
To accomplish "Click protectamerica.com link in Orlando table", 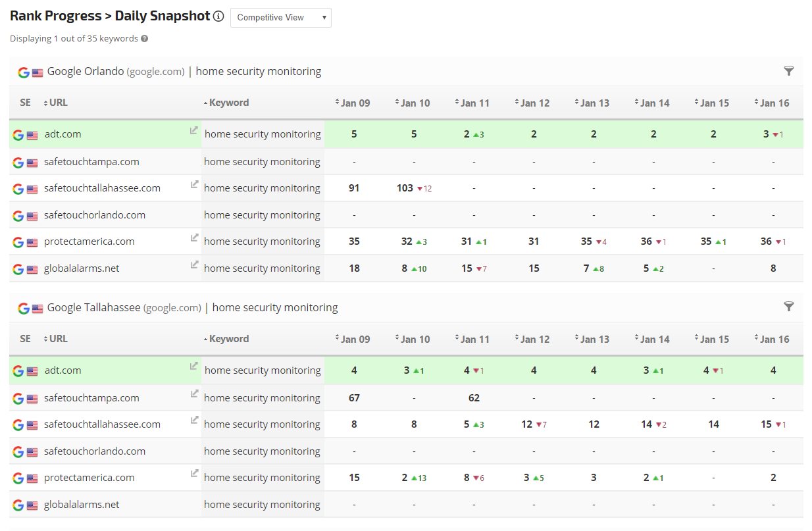I will tap(89, 241).
